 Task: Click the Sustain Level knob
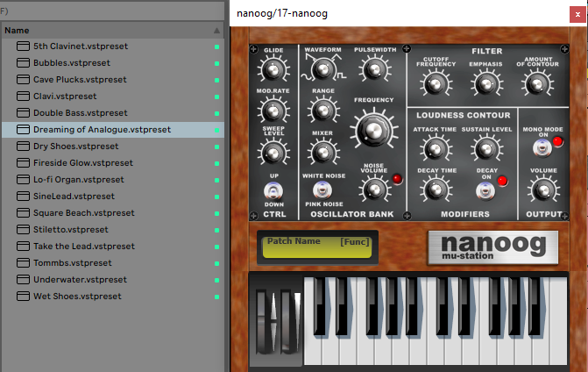(486, 149)
